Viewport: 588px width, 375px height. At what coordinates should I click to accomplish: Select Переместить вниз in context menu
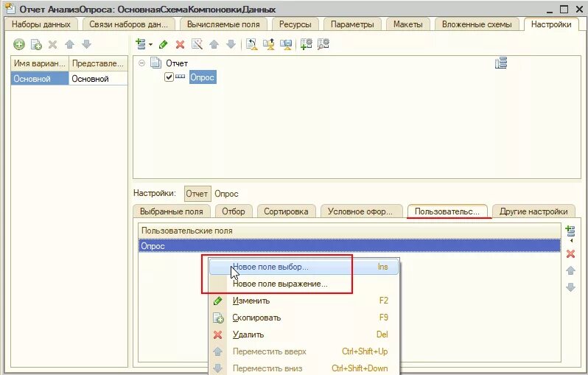304,368
